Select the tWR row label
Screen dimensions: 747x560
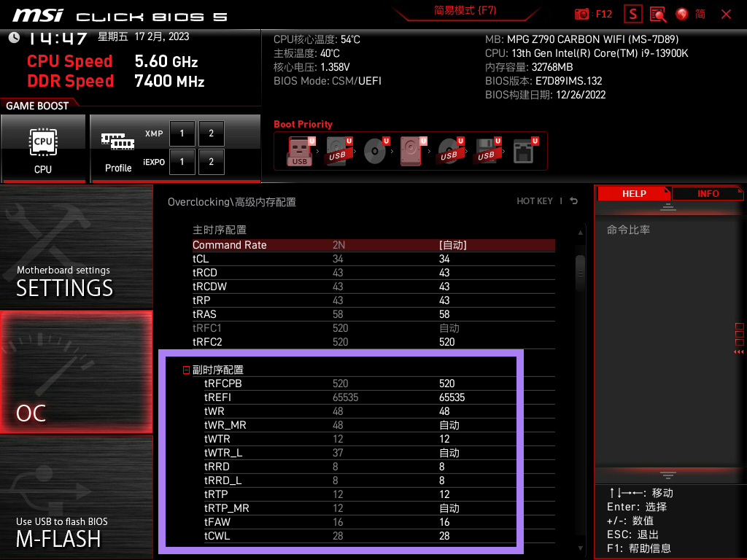[x=214, y=411]
